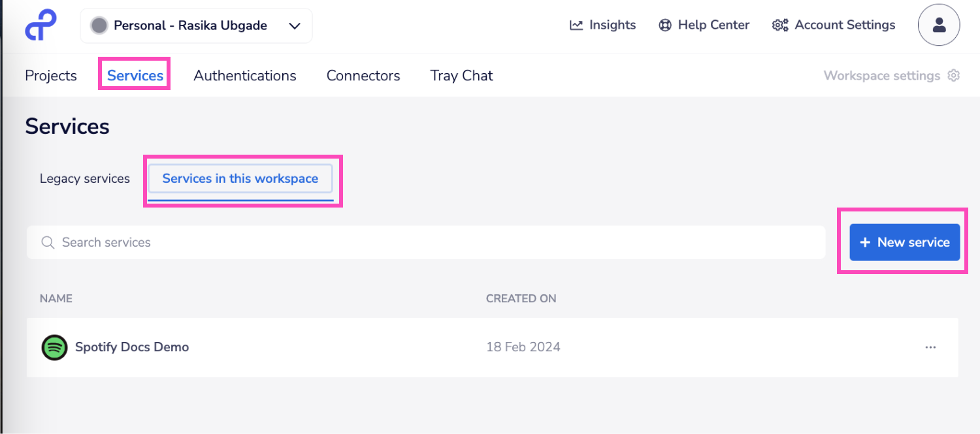This screenshot has height=434, width=980.
Task: Open Workspace settings gear icon
Action: (953, 75)
